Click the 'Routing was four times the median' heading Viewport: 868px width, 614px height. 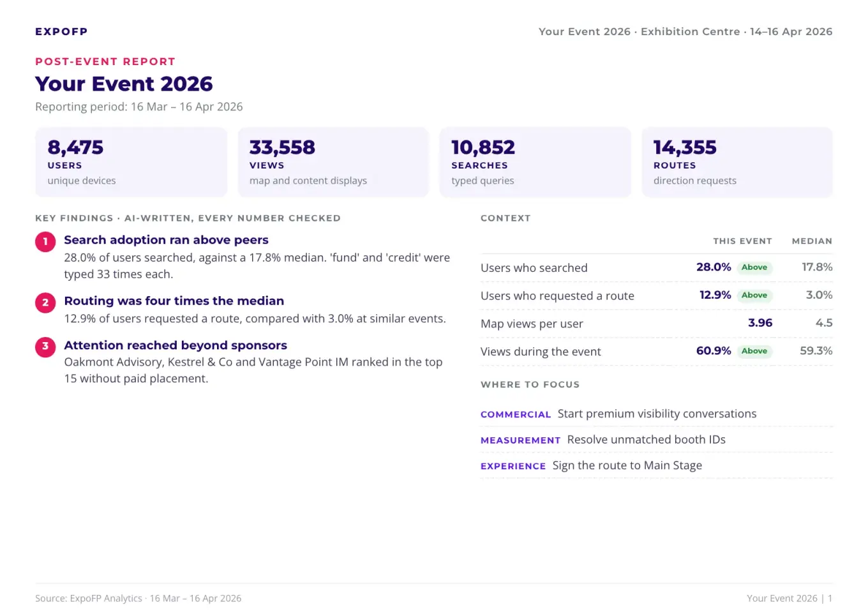point(174,301)
